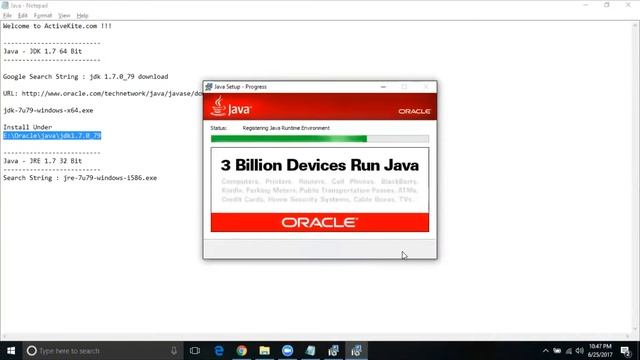Close the Notepad window
Screen dimensions: 640x360
[x=628, y=5]
